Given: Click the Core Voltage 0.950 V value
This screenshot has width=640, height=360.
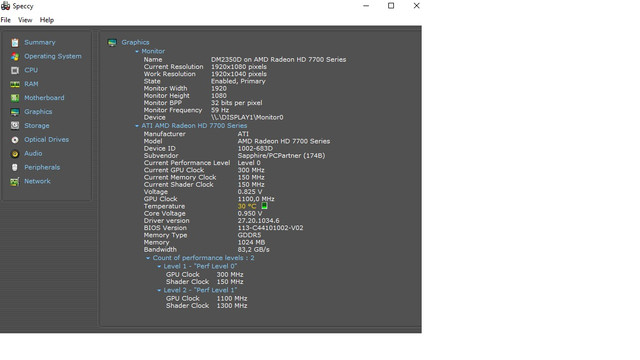Looking at the screenshot, I should coord(250,213).
